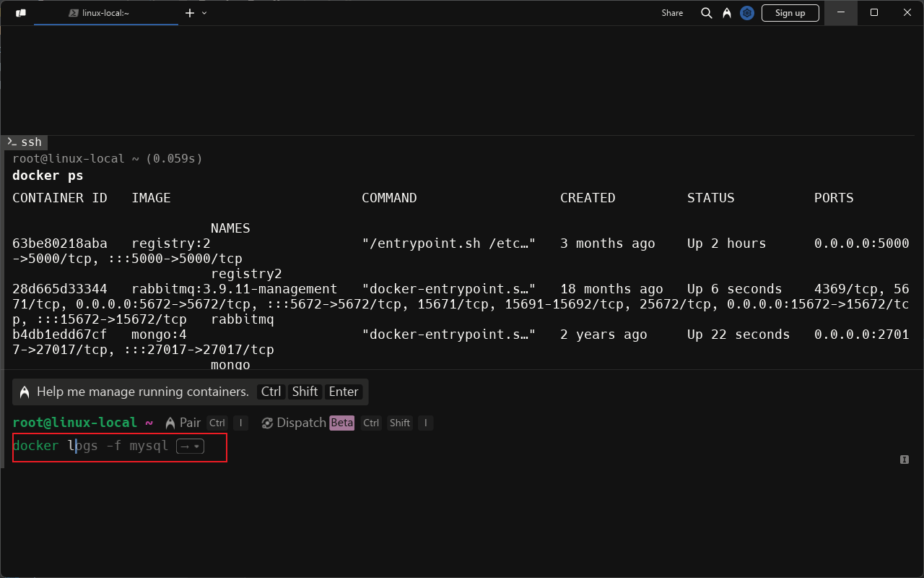Click the Beta badge next to Dispatch

point(342,423)
